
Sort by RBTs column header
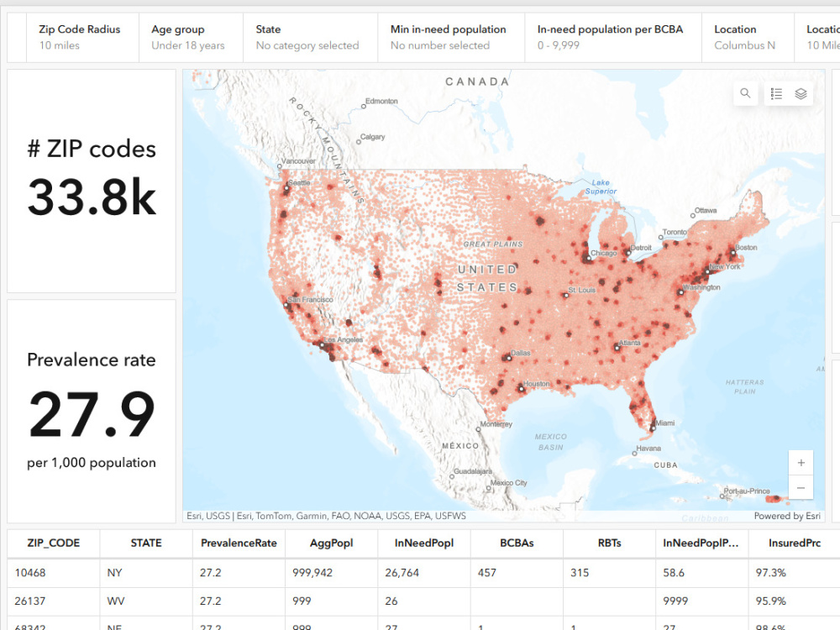point(610,543)
